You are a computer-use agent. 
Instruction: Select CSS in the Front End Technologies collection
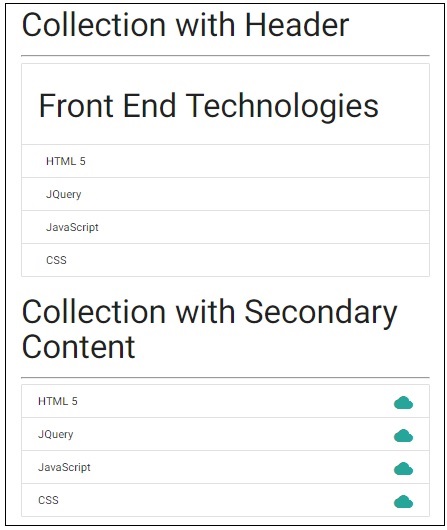(56, 260)
